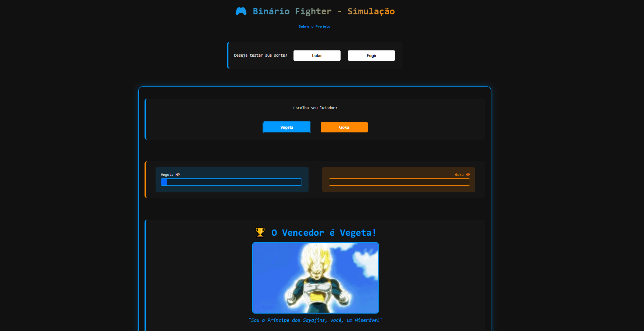Viewport: 644px width, 331px height.
Task: Click the blue gamepad controller icon
Action: pos(241,11)
